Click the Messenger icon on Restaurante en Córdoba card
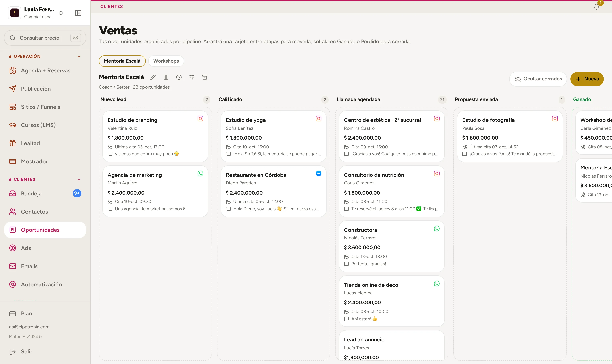The width and height of the screenshot is (612, 364). pos(318,174)
